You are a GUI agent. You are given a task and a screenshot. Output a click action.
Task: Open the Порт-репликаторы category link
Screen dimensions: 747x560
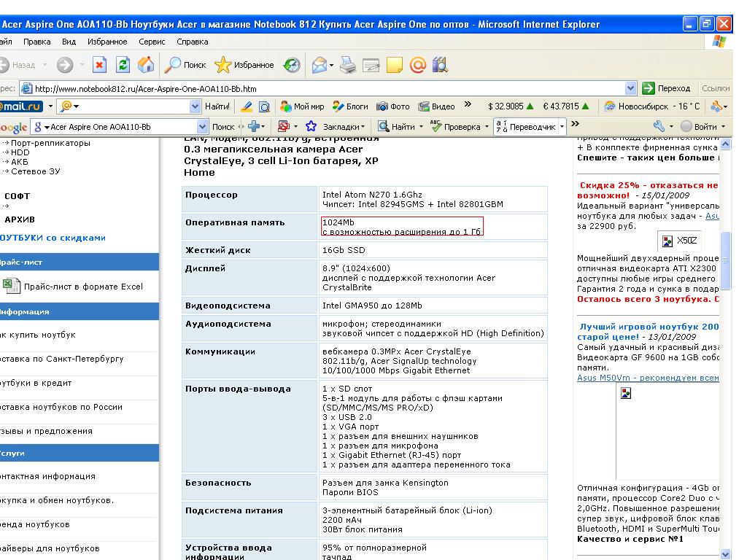click(50, 143)
